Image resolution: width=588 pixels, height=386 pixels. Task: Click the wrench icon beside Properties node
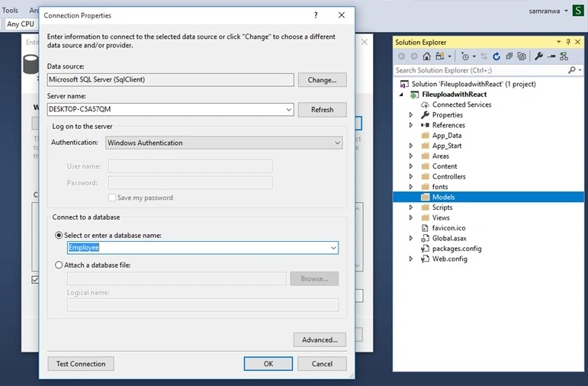point(425,114)
